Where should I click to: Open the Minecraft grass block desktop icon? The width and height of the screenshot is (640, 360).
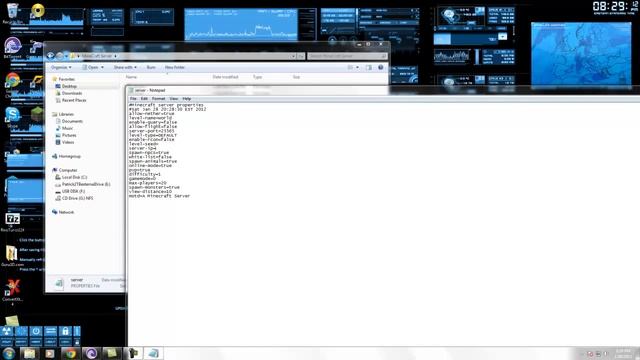pyautogui.click(x=37, y=115)
